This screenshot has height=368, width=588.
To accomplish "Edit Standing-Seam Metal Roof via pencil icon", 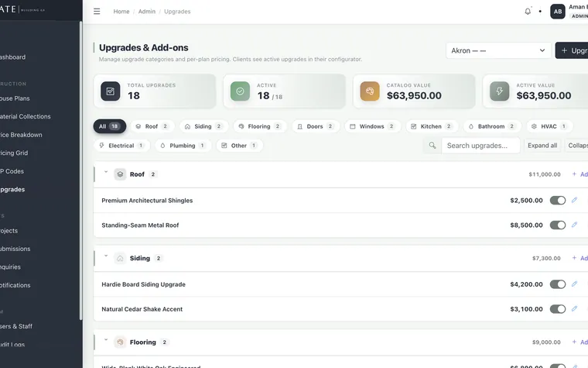I will click(x=574, y=225).
